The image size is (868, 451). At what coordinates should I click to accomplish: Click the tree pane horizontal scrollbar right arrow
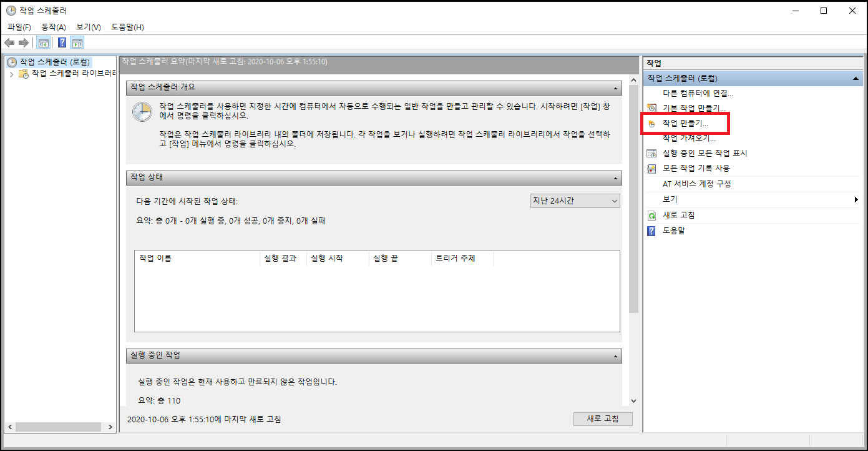pos(110,427)
